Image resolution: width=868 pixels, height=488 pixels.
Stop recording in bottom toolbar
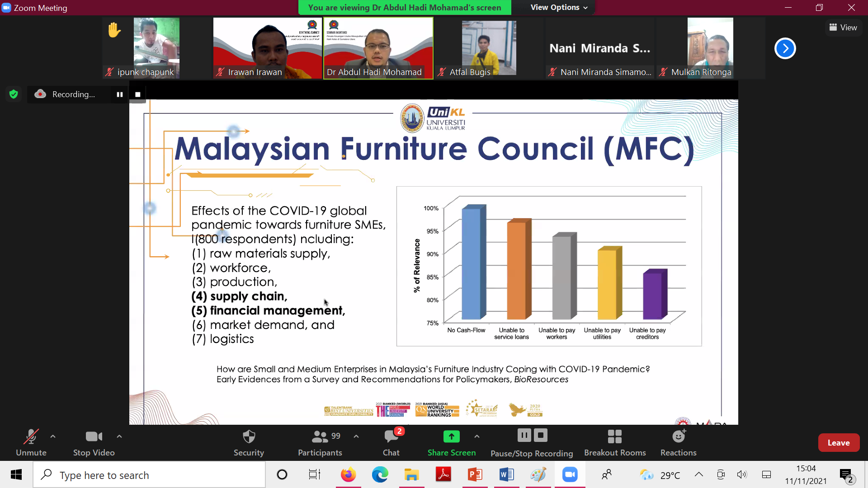[x=541, y=435]
